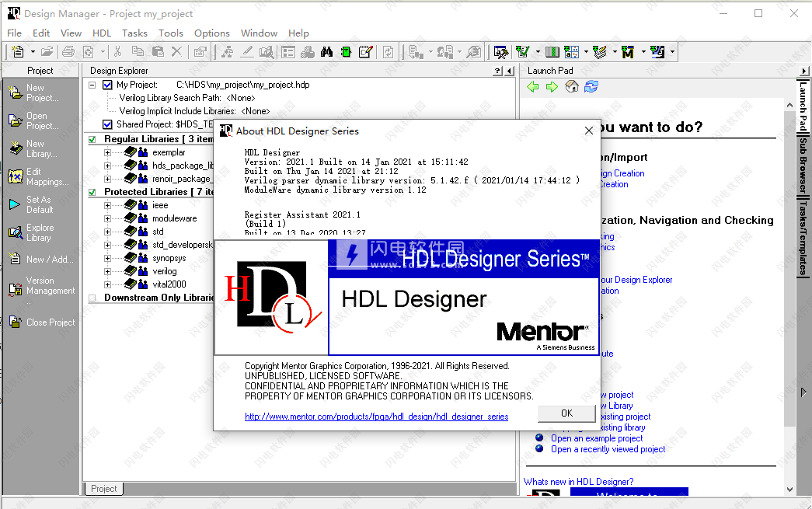The width and height of the screenshot is (812, 509).
Task: Expand the exemplar library node
Action: click(x=107, y=153)
